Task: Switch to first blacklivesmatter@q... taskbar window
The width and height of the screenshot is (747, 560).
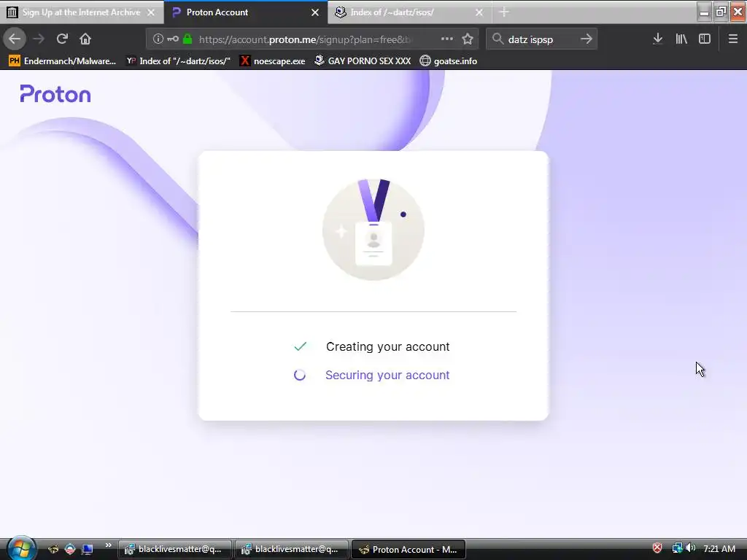Action: tap(175, 549)
